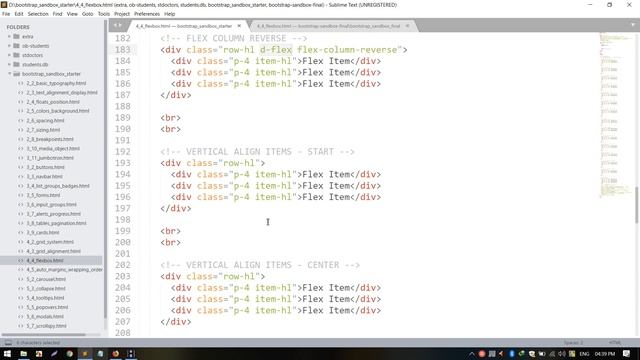Select the extra folder icon
This screenshot has width=640, height=360.
[16, 36]
